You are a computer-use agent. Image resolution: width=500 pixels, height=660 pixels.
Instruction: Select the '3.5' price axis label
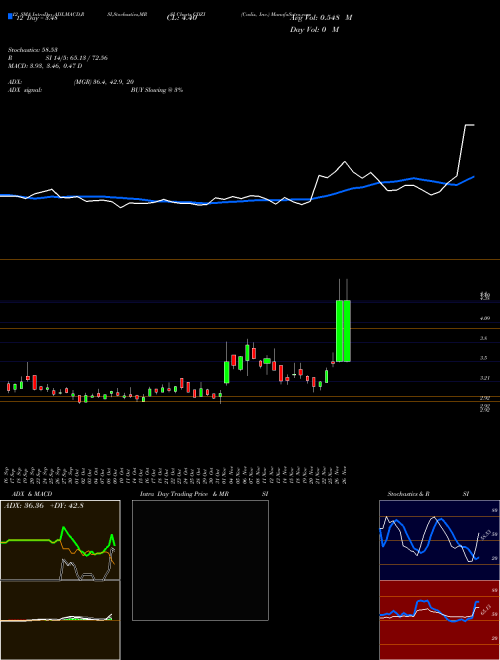484,358
